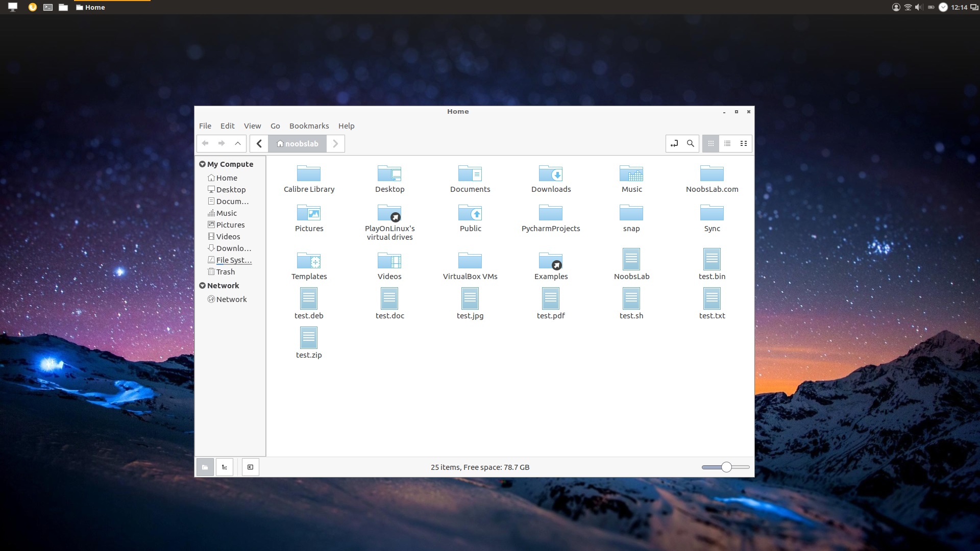The width and height of the screenshot is (980, 551).
Task: Open PlayOnLinux's virtual drives folder
Action: (x=390, y=213)
